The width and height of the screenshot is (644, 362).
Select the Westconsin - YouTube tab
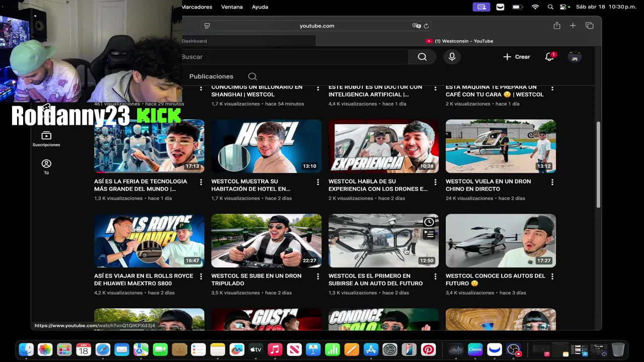459,41
